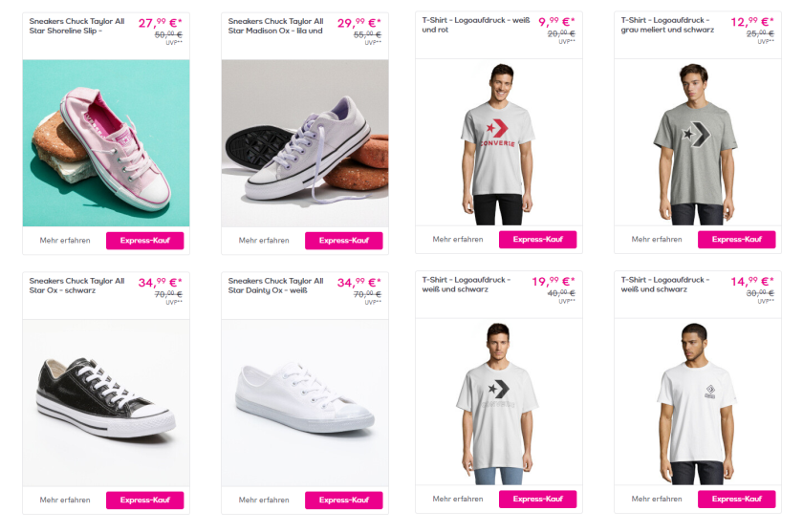The height and width of the screenshot is (532, 803).
Task: Click Express-Kauf for Shoreline Slip sneakers
Action: [144, 240]
